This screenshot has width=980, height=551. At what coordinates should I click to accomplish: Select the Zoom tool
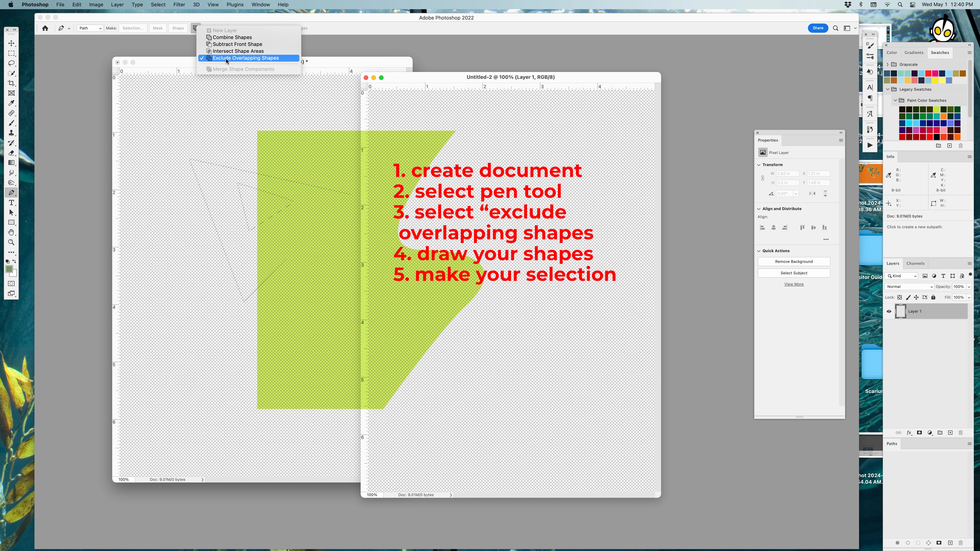coord(11,242)
